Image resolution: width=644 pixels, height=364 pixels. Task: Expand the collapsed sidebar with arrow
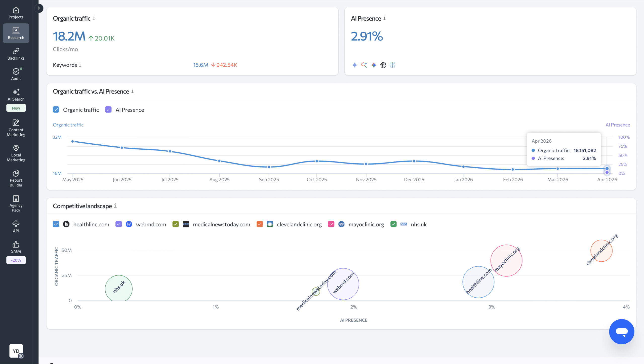39,8
